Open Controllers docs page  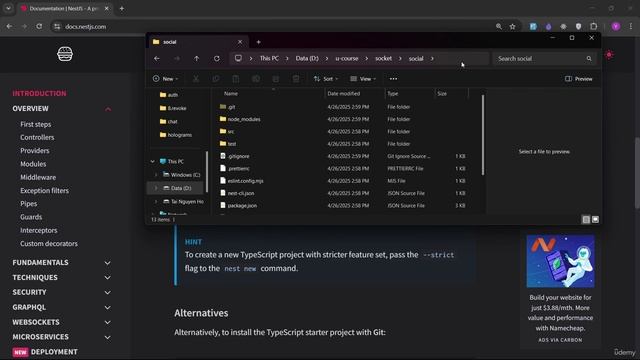[37, 138]
